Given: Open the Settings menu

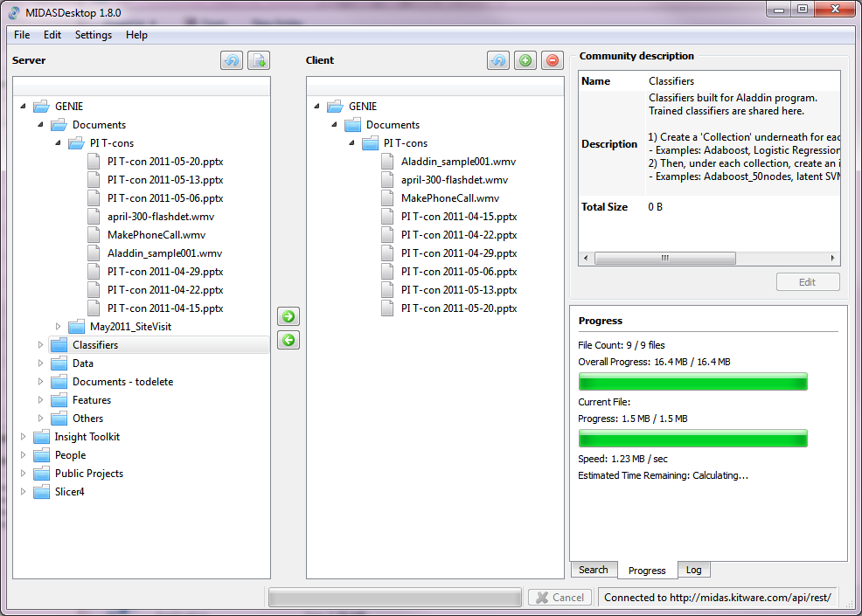Looking at the screenshot, I should click(93, 35).
